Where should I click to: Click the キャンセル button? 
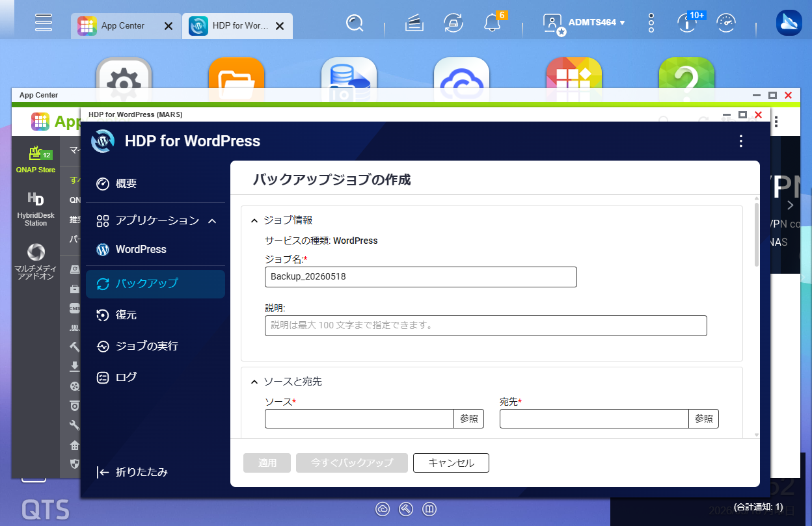[x=451, y=463]
